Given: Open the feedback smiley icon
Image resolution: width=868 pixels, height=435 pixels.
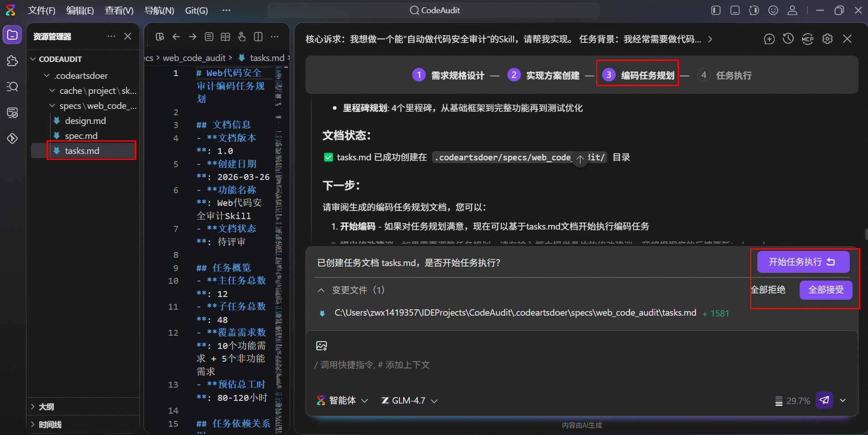Looking at the screenshot, I should pos(773,10).
